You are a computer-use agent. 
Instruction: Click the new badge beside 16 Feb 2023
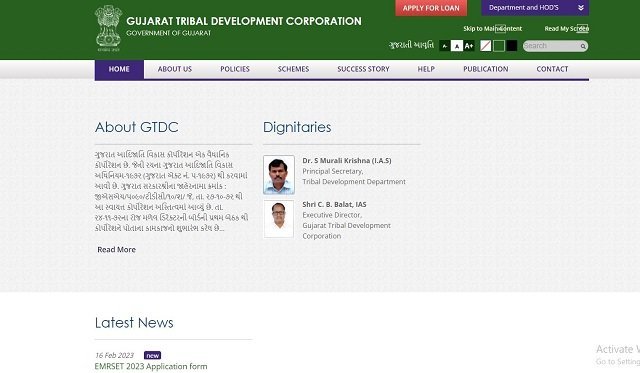(152, 355)
